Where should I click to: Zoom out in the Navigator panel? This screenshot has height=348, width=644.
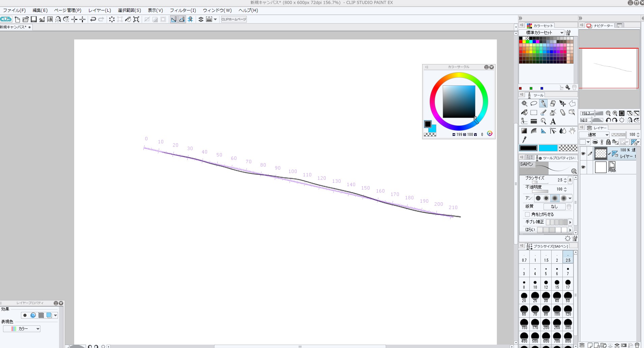pos(608,113)
